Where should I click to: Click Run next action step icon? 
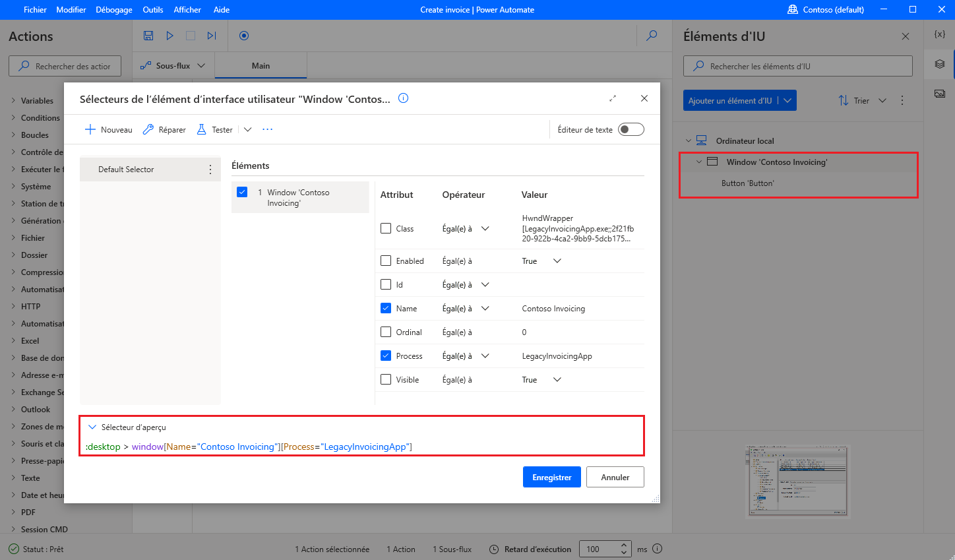(212, 36)
